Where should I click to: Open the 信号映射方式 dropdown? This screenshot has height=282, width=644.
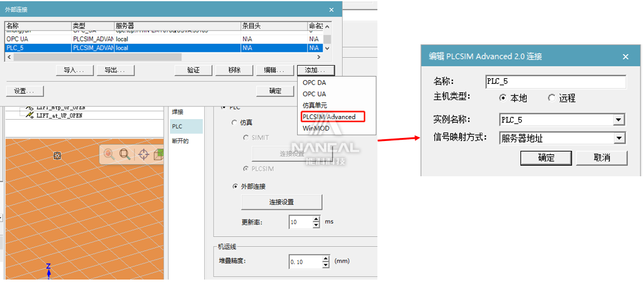[x=619, y=139]
